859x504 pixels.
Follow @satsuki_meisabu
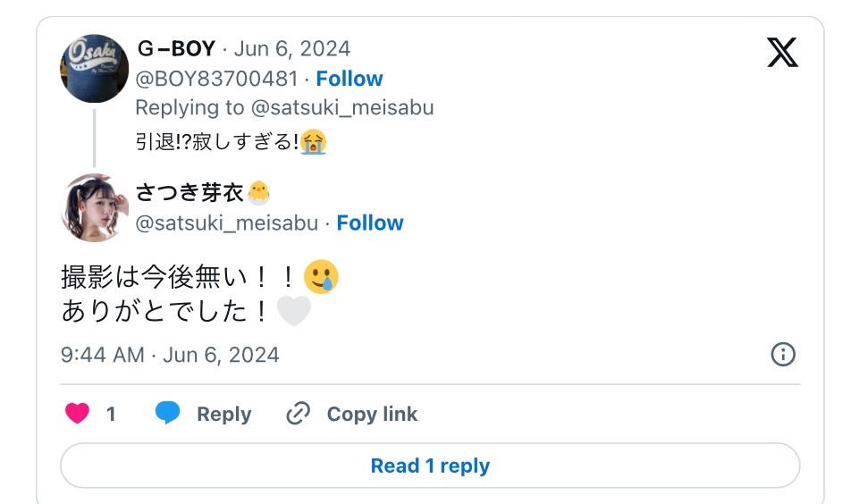pyautogui.click(x=369, y=223)
